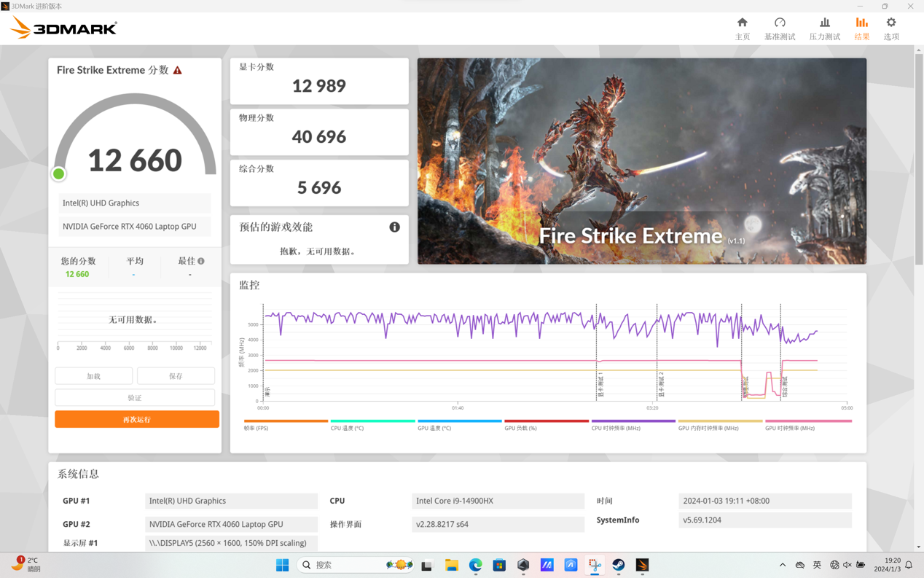Open Steam from the taskbar
The height and width of the screenshot is (578, 924).
tap(618, 565)
